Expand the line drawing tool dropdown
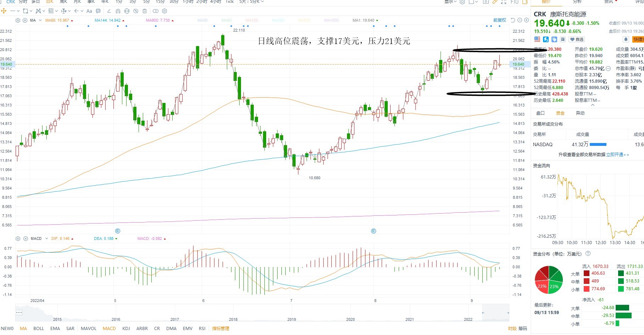This screenshot has width=644, height=335. point(18,11)
